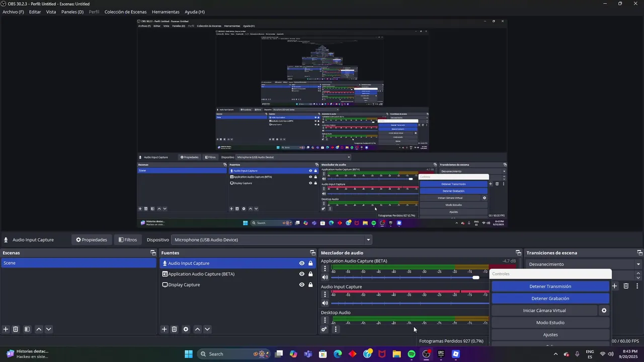Hide Application Audio Capture (BETA) eye icon
644x362 pixels.
click(x=302, y=274)
